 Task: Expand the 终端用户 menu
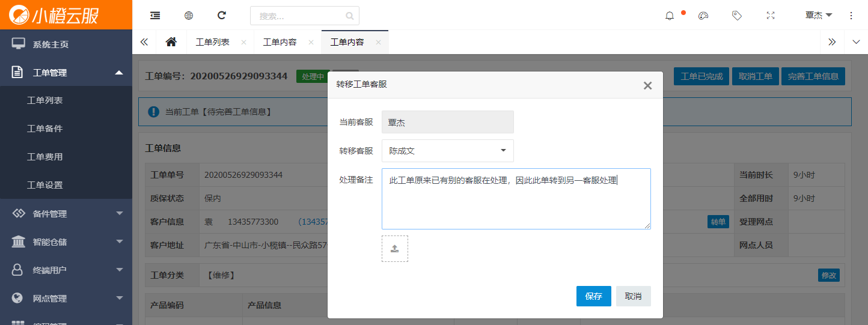tap(119, 270)
